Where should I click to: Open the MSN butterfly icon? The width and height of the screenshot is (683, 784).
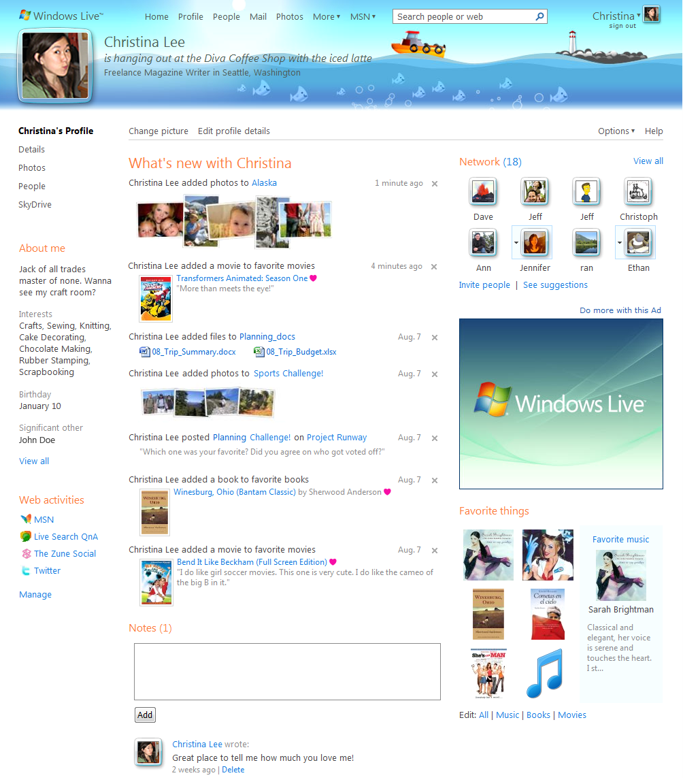point(26,519)
